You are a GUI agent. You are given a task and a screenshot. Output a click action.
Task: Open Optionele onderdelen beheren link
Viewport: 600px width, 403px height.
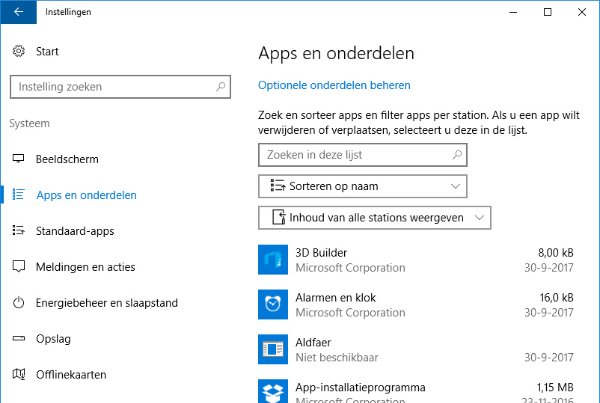tap(334, 86)
